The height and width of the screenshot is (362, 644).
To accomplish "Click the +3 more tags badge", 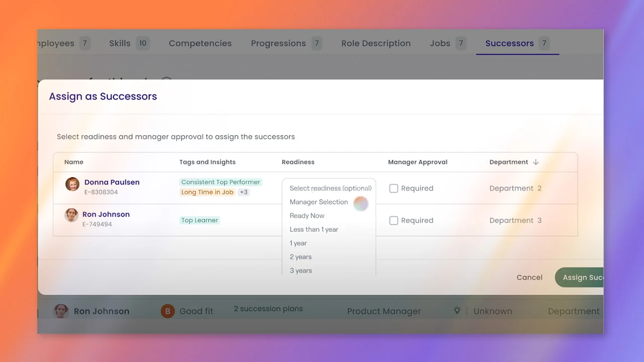I will coord(244,192).
